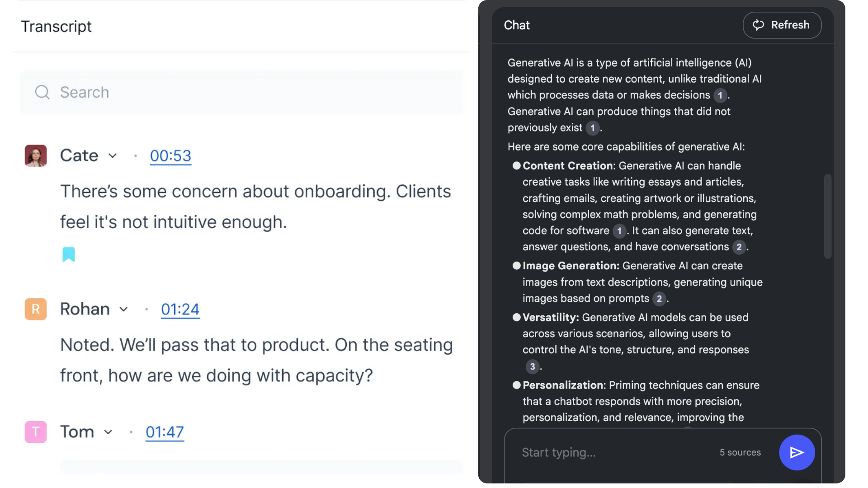868x488 pixels.
Task: Expand the speaker dropdown next to Tom
Action: [x=108, y=432]
